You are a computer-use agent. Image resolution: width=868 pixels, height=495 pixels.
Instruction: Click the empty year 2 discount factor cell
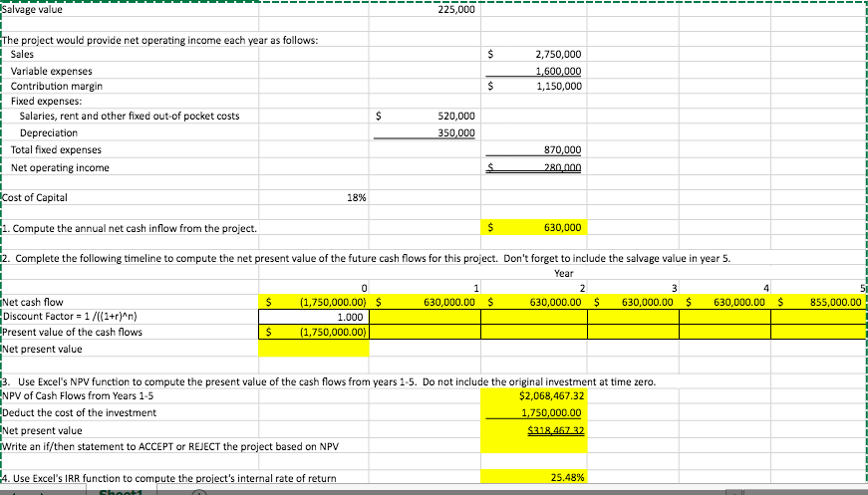click(x=533, y=317)
